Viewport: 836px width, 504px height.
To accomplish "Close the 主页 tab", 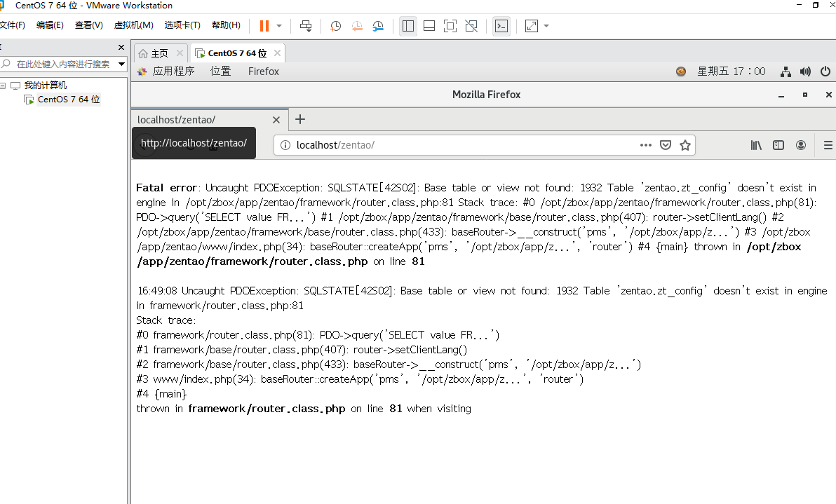I will (x=180, y=53).
